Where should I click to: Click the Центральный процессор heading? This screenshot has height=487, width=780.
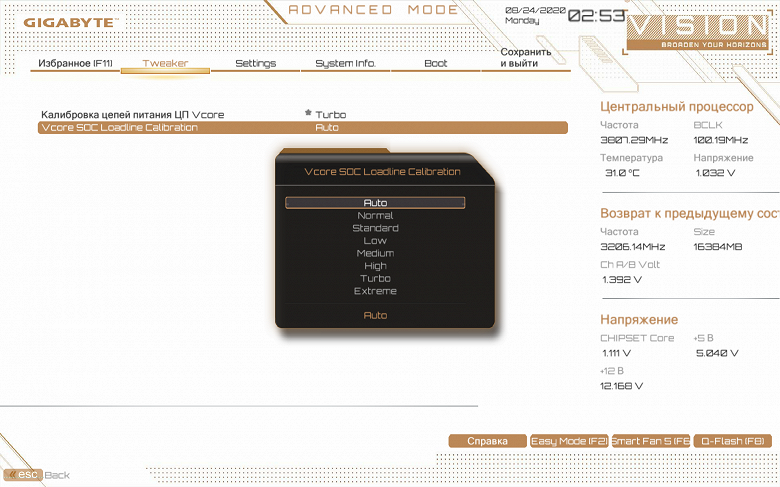click(677, 106)
